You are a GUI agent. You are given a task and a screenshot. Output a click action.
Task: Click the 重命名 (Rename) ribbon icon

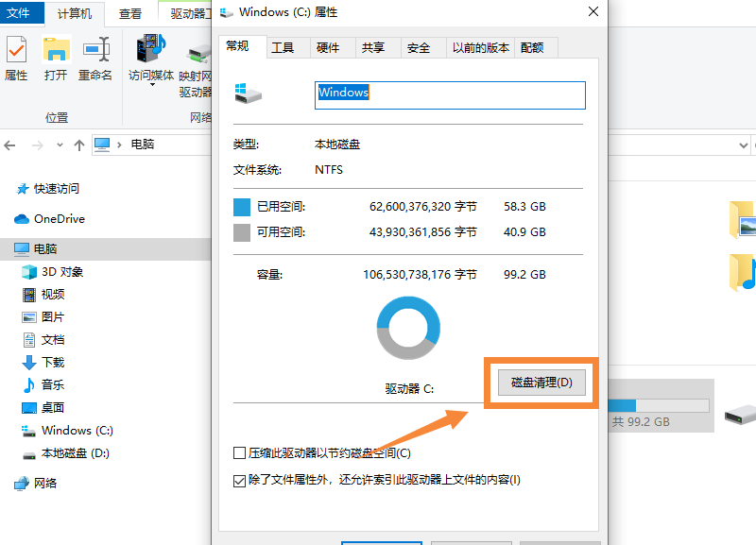94,59
